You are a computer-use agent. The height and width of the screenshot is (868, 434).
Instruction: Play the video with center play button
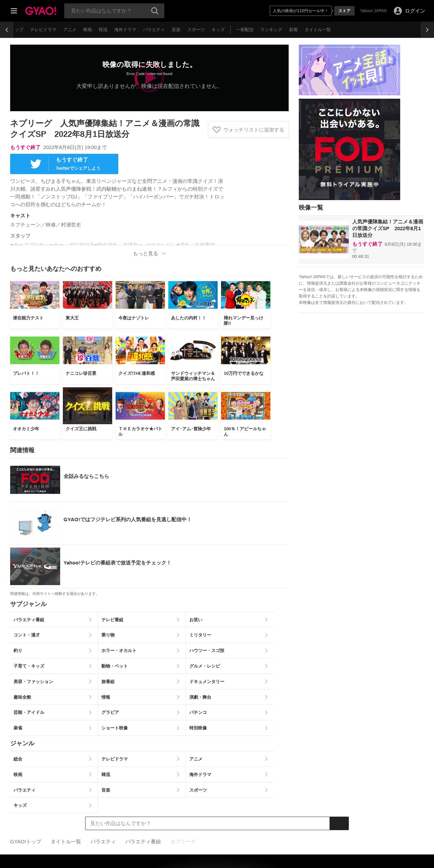[149, 78]
